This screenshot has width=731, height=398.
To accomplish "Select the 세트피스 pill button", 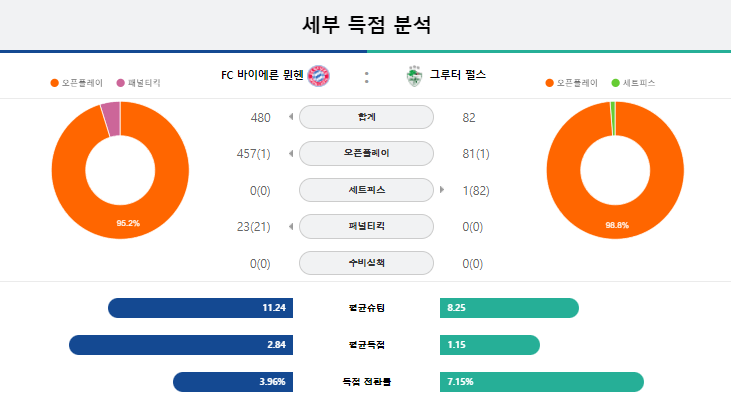I will [x=366, y=190].
